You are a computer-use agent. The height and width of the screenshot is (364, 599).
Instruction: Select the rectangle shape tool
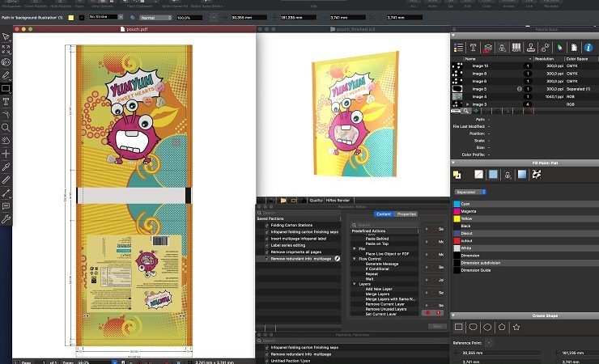(6, 88)
